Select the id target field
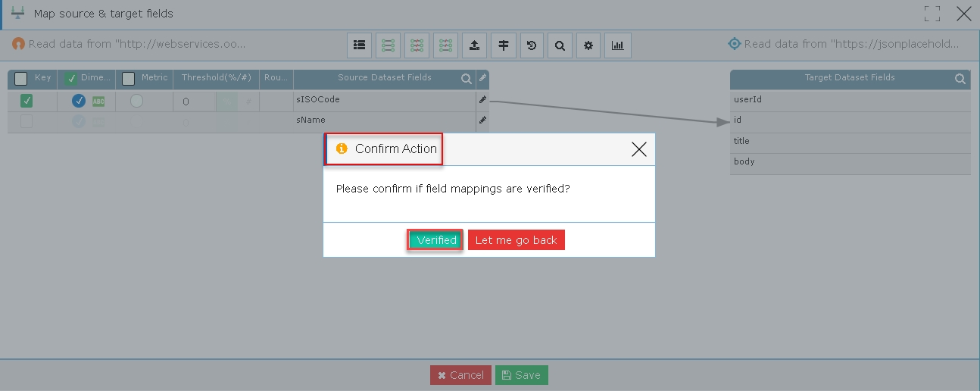This screenshot has width=980, height=391. (850, 120)
